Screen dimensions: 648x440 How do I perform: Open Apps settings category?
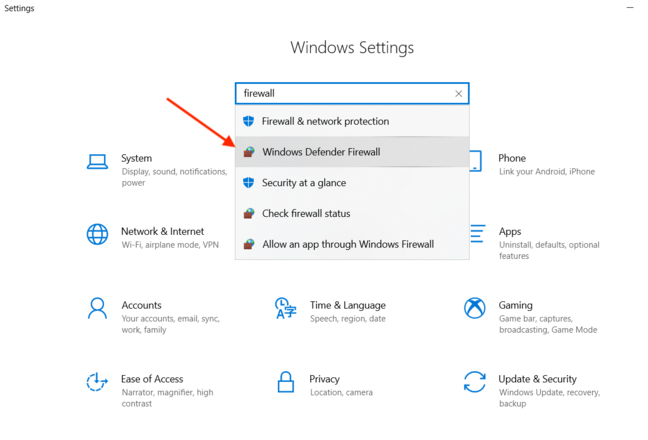tap(535, 243)
